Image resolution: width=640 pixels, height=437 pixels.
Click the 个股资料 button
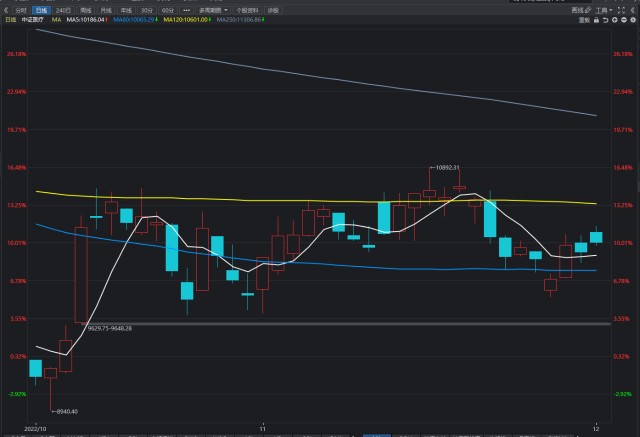pos(246,10)
